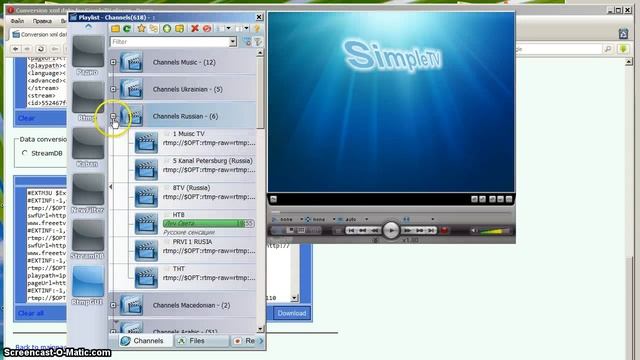Start recording with the red record button

point(444,231)
